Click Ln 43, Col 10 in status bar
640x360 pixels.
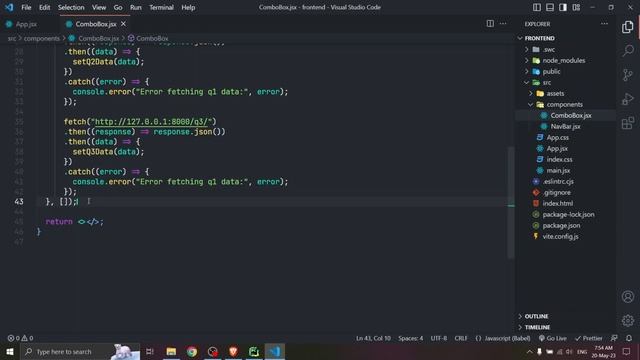tap(373, 338)
